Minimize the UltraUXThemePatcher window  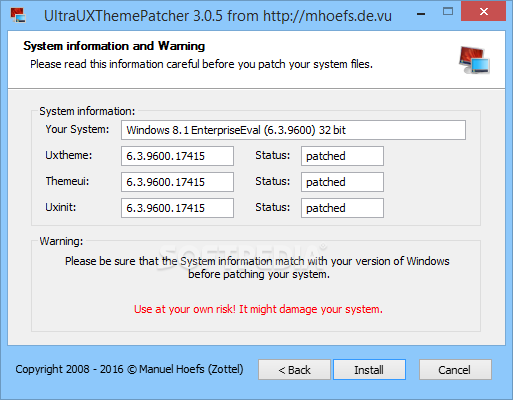[421, 14]
